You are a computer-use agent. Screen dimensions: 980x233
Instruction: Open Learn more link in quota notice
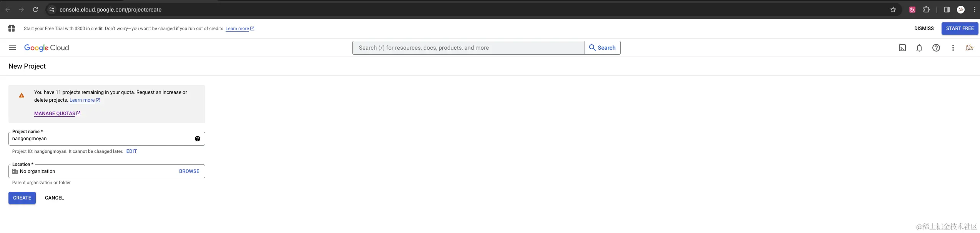85,100
